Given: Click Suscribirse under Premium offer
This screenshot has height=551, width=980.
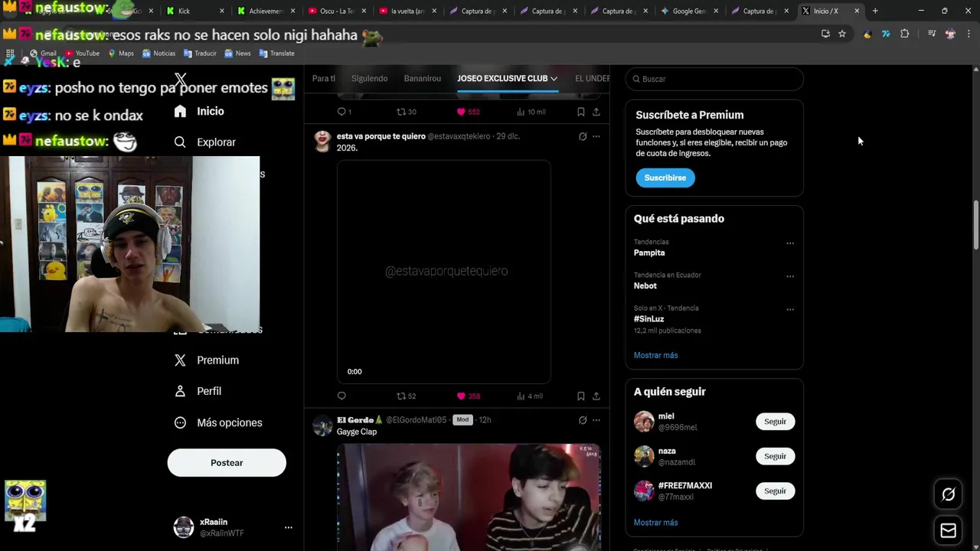Looking at the screenshot, I should [665, 178].
